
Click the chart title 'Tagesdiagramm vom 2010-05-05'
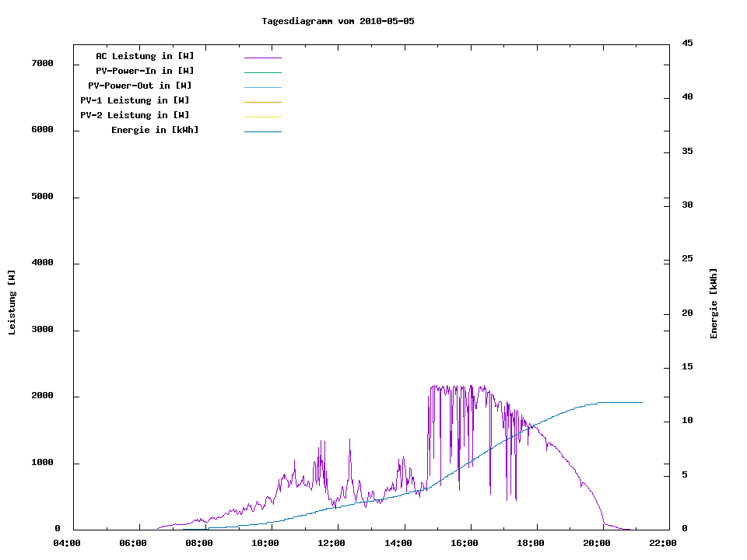coord(338,21)
